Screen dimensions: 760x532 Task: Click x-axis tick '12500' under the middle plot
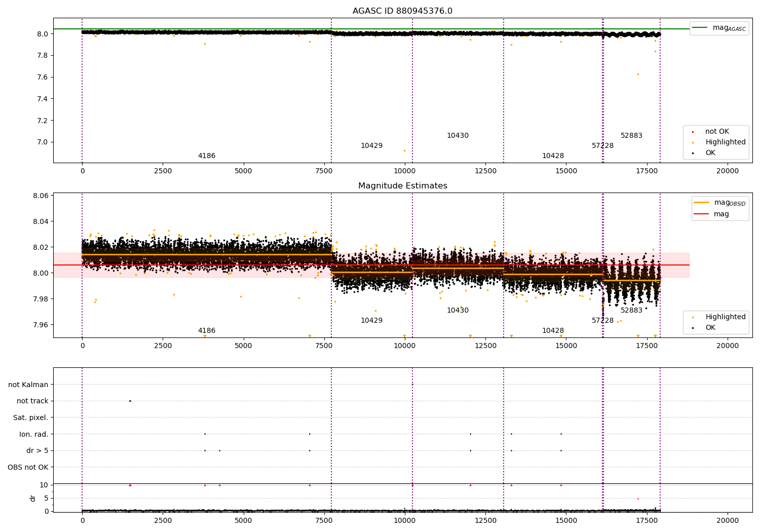[x=485, y=346]
